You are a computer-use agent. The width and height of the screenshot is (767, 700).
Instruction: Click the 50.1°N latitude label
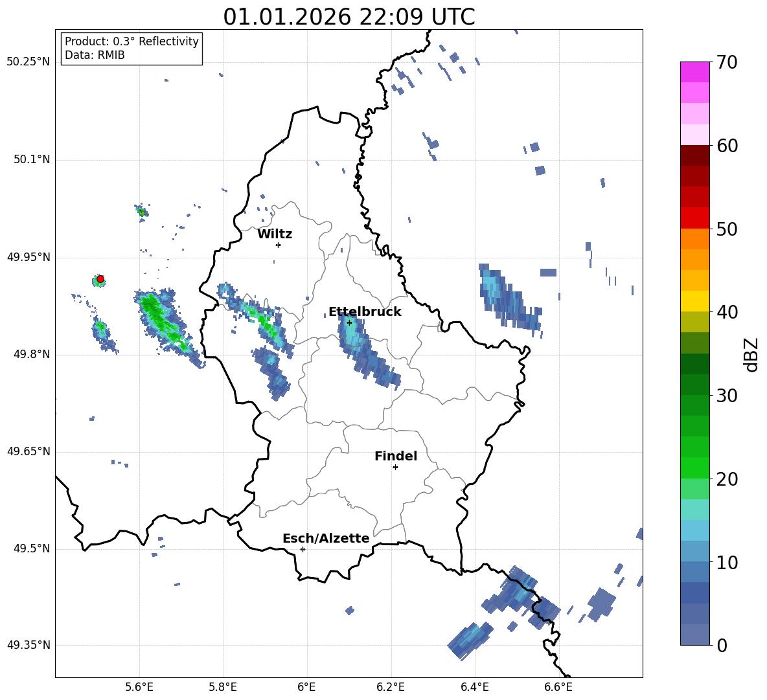32,159
